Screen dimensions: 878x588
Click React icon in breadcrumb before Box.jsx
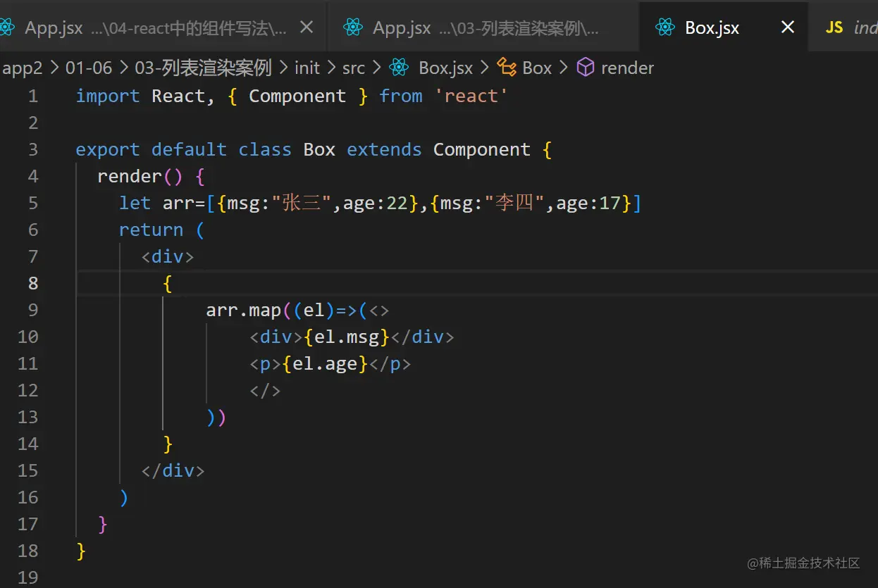point(399,68)
